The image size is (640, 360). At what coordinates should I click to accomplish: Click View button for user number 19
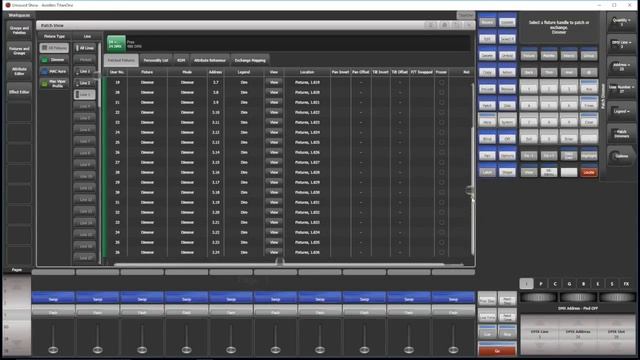274,82
